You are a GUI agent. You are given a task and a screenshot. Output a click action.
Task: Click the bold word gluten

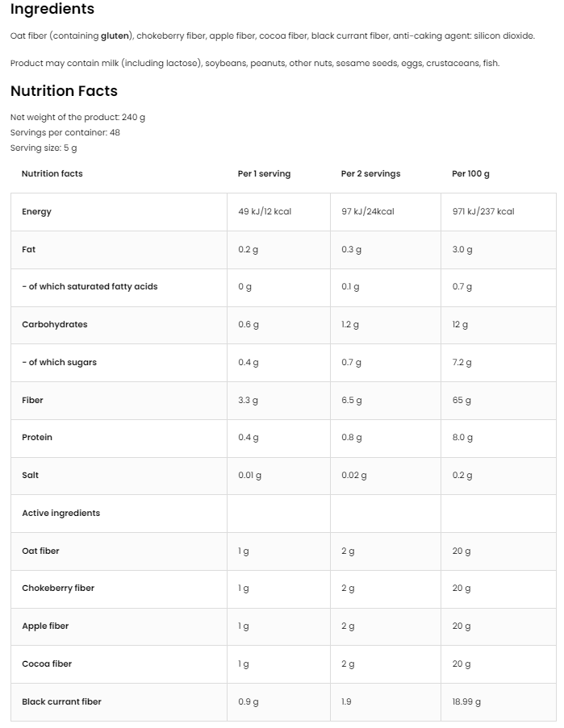pyautogui.click(x=116, y=36)
